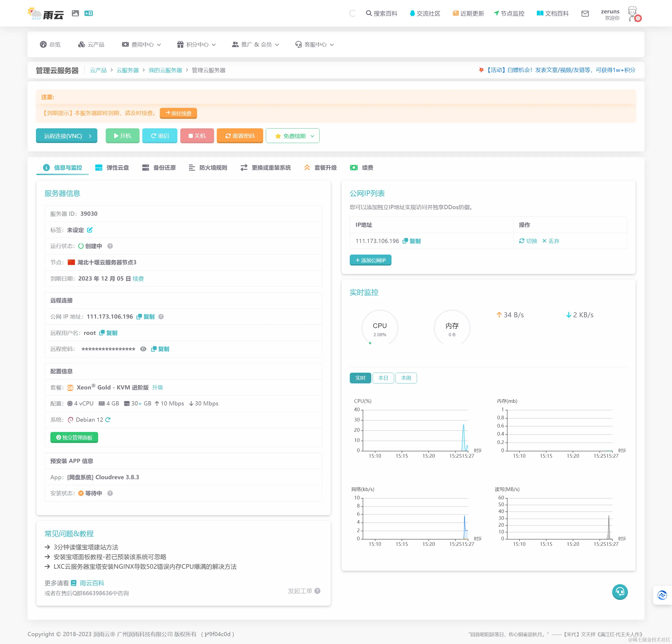This screenshot has height=644, width=672.
Task: Click the CPU usage gauge
Action: tap(379, 329)
